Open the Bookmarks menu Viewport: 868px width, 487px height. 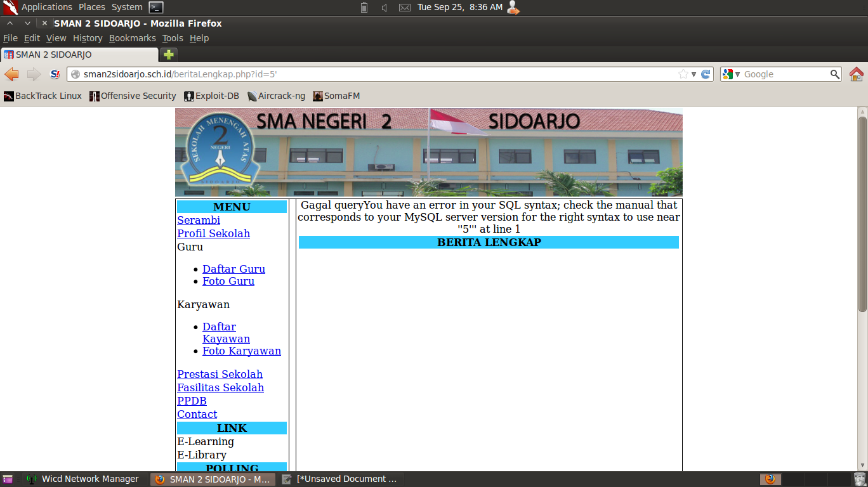tap(132, 38)
